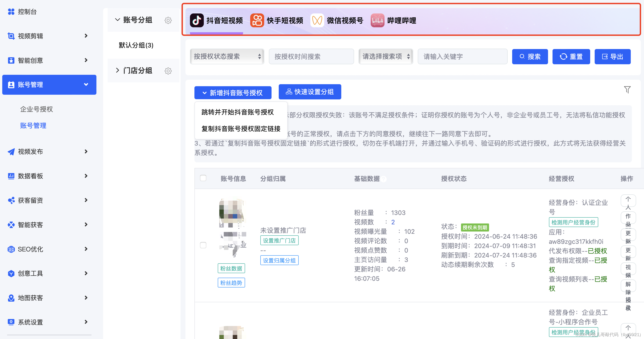This screenshot has height=339, width=644.
Task: Collapse the 账号分组 section
Action: tap(117, 20)
